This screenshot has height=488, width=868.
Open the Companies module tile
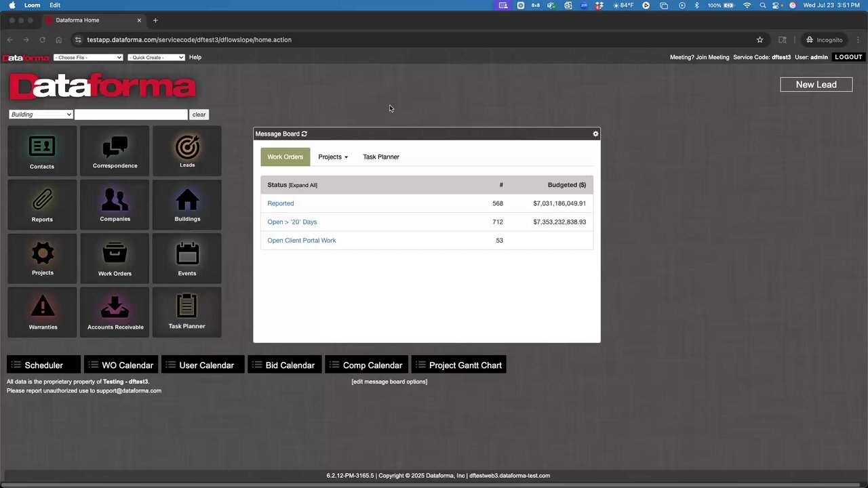[x=115, y=204]
